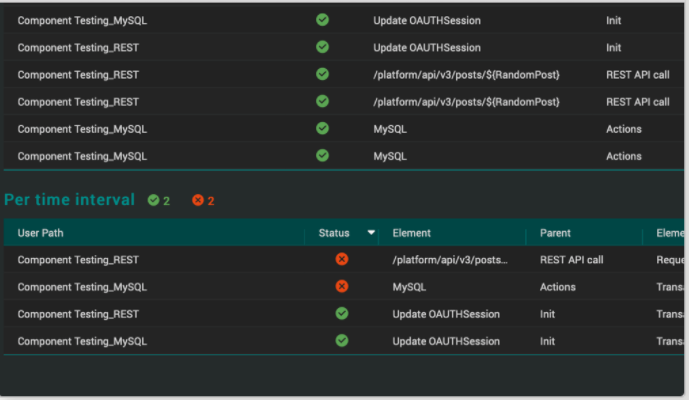Click green check for REST Update OAUTHSession in upper table
Image resolution: width=689 pixels, height=400 pixels.
coord(322,46)
